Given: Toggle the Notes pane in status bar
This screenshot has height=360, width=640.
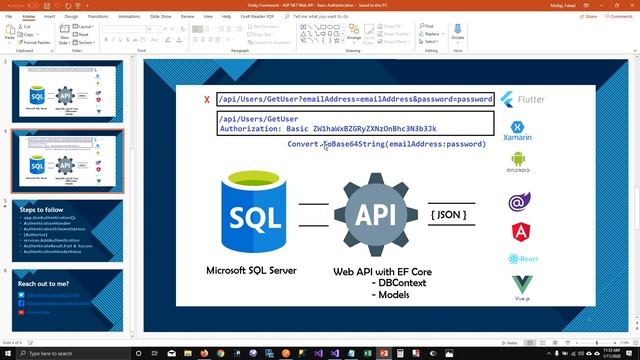Looking at the screenshot, I should pos(509,343).
